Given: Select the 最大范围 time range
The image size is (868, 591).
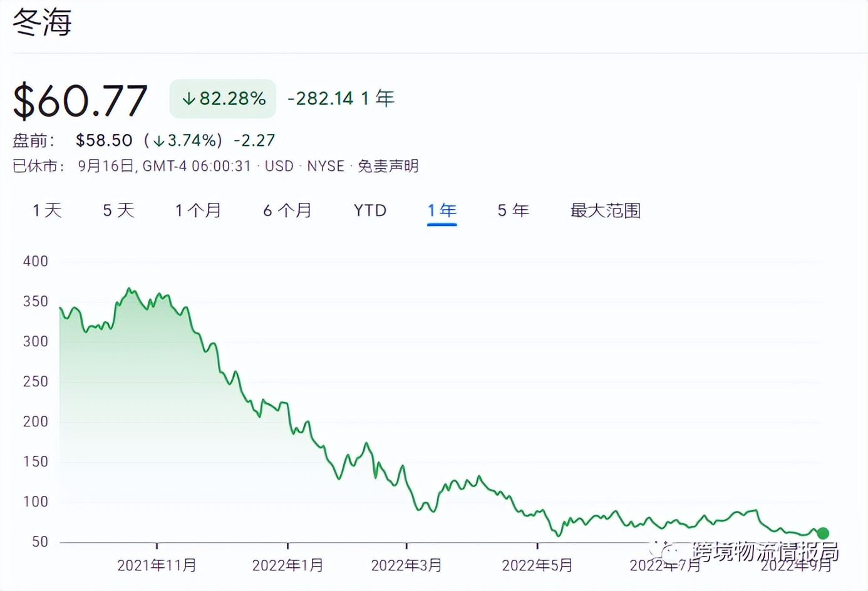Looking at the screenshot, I should [x=604, y=211].
